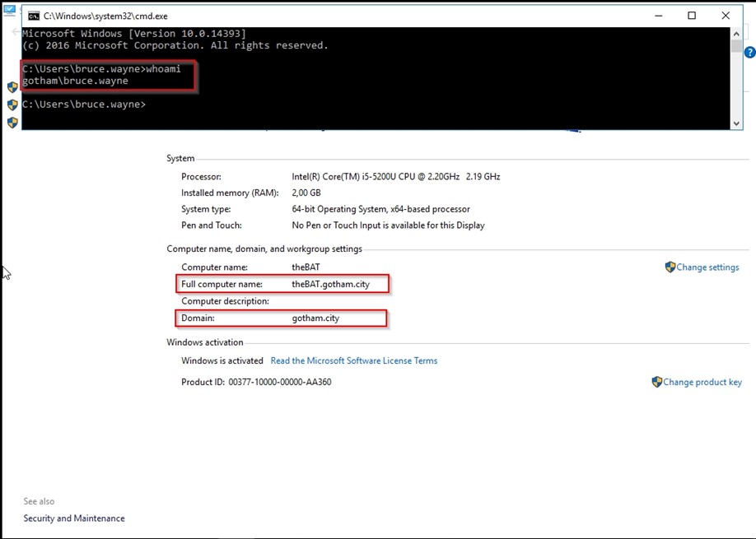Click the gotham.city domain value
The width and height of the screenshot is (756, 539).
315,318
